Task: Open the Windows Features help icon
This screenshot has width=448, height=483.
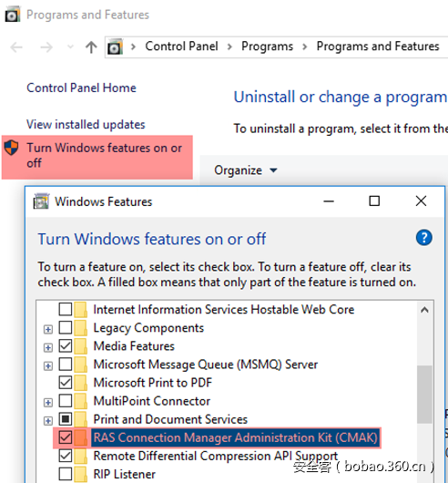Action: (424, 238)
